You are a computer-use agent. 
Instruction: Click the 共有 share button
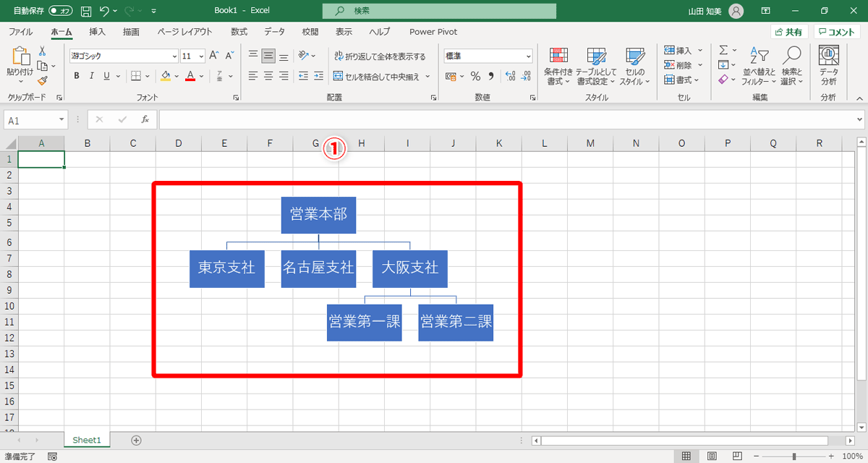(788, 32)
